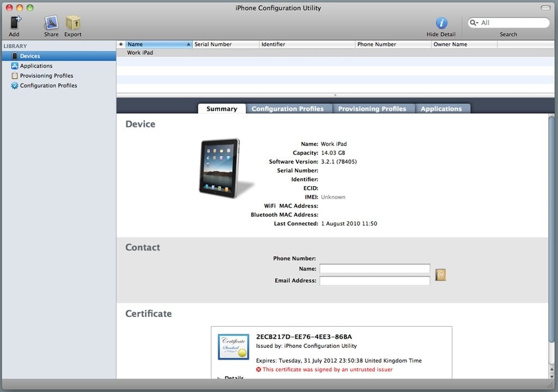Click the sort ascending arrow in Name column

pos(188,44)
